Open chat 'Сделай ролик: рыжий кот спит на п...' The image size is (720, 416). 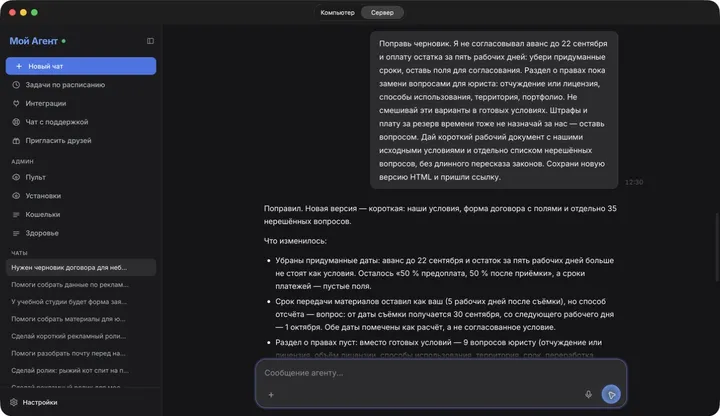(81, 370)
